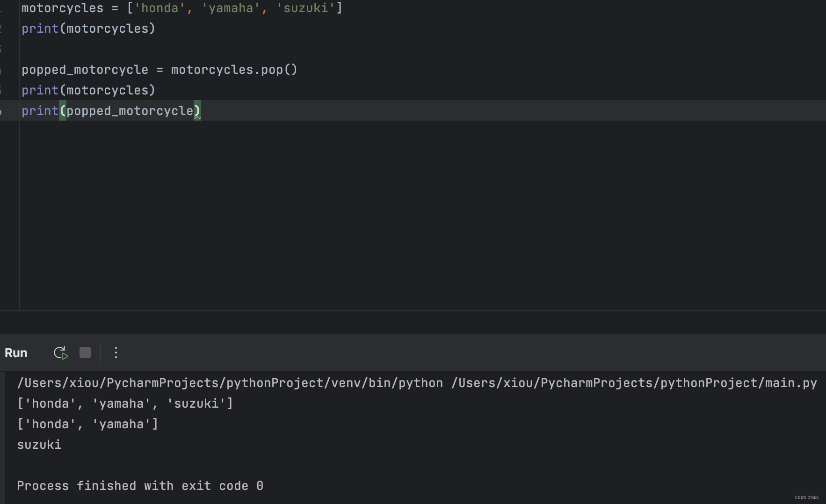Click the second print(motorcycles) line
Screen dimensions: 826x504
coord(88,90)
